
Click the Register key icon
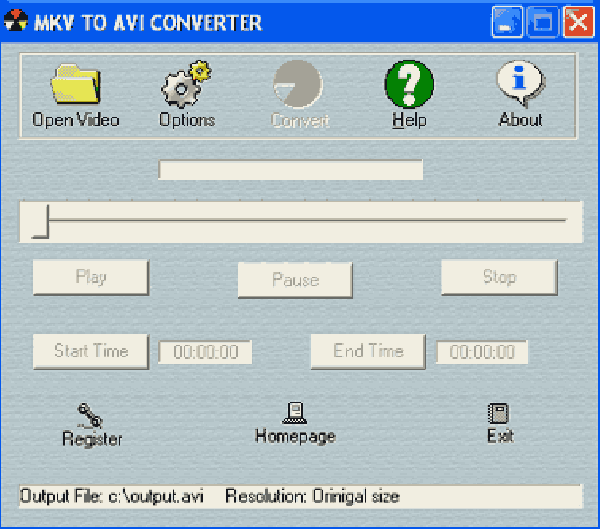click(x=90, y=416)
